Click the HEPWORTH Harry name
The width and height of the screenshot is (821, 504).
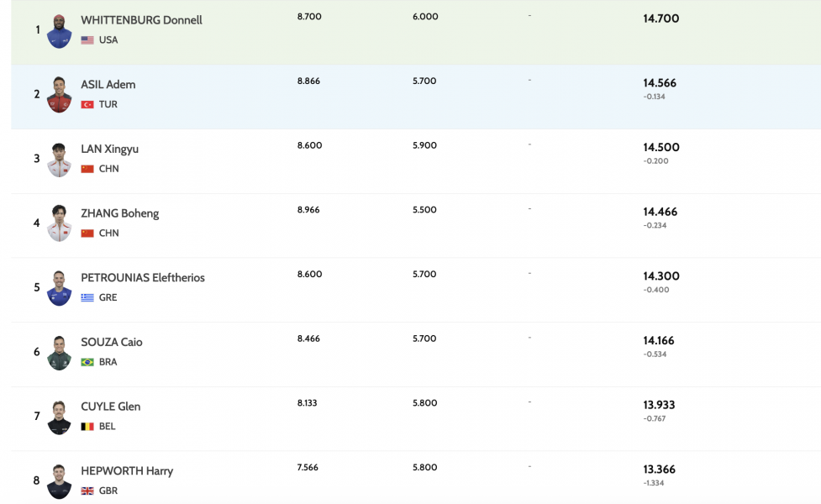127,471
